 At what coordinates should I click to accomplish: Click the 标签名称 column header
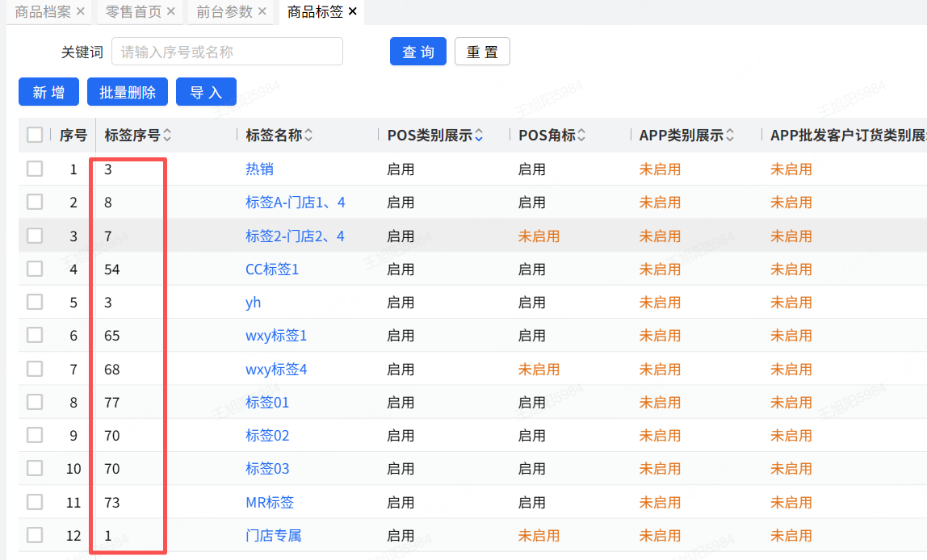tap(274, 136)
